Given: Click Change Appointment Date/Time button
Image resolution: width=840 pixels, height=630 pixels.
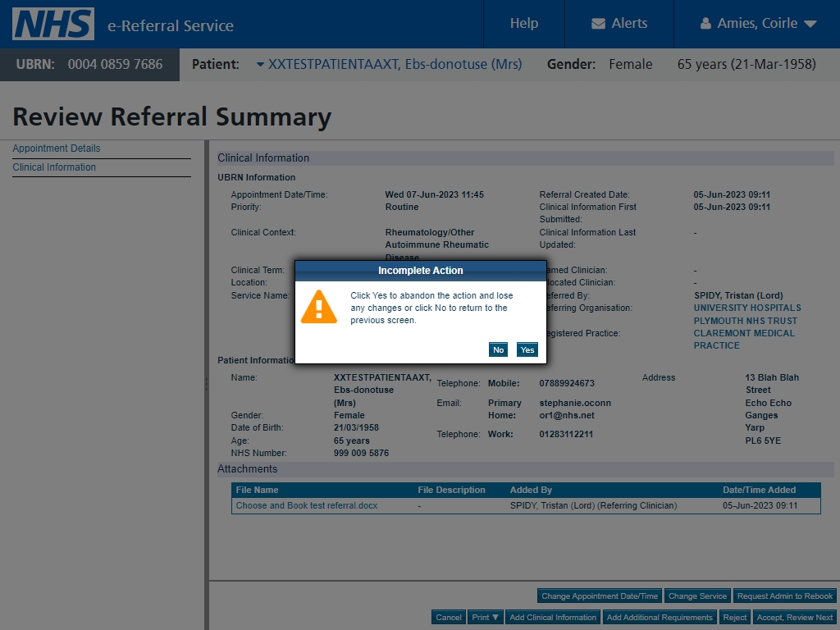Looking at the screenshot, I should coord(600,596).
